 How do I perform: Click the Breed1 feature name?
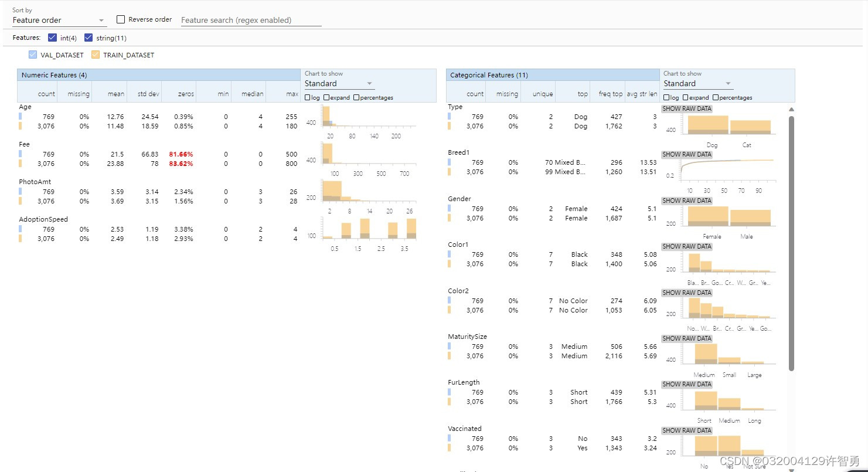[458, 152]
